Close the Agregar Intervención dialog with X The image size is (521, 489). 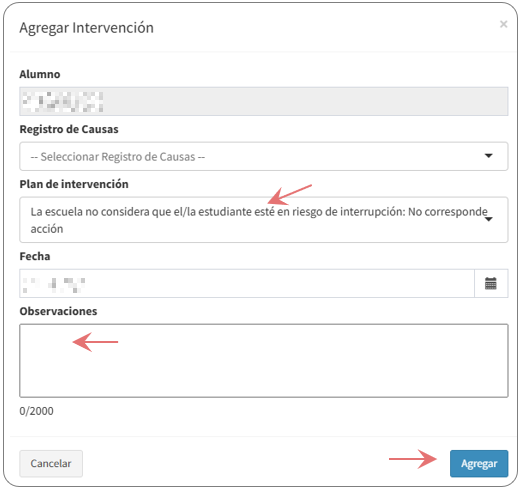click(503, 24)
